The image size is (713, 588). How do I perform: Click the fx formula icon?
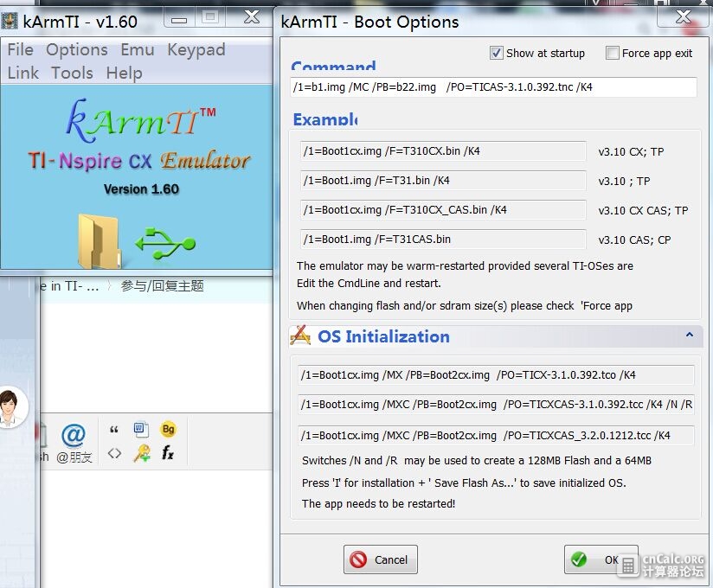(168, 452)
